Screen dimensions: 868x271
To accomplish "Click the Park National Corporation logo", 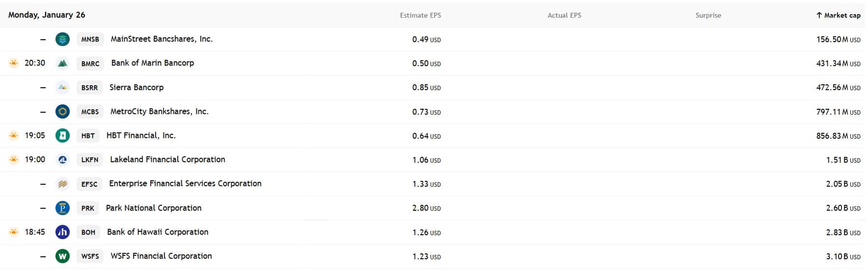I will 62,208.
